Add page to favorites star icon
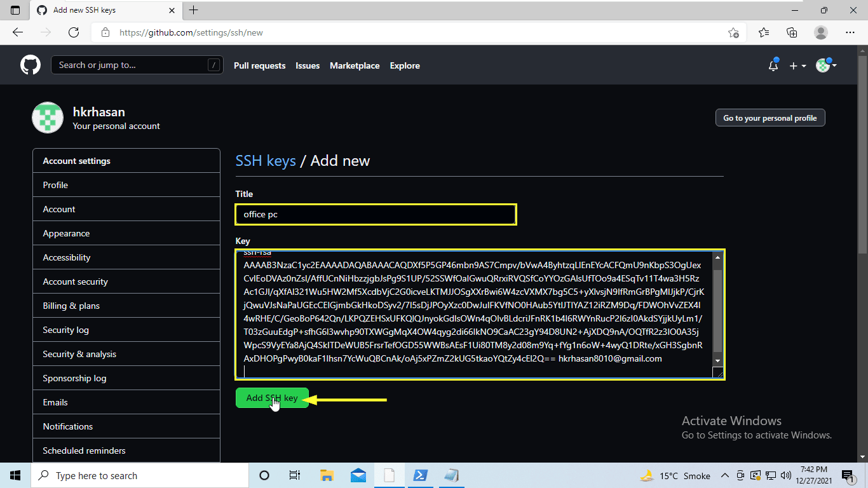This screenshot has height=488, width=868. click(733, 32)
